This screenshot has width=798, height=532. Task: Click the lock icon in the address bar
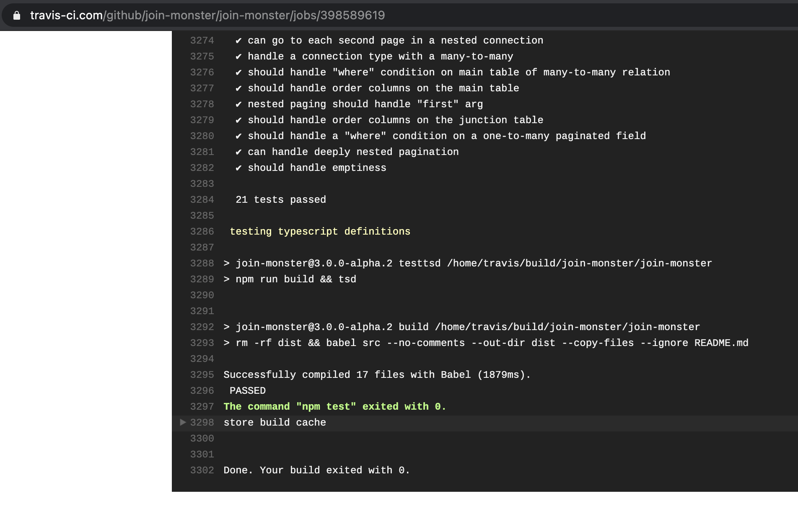point(17,15)
